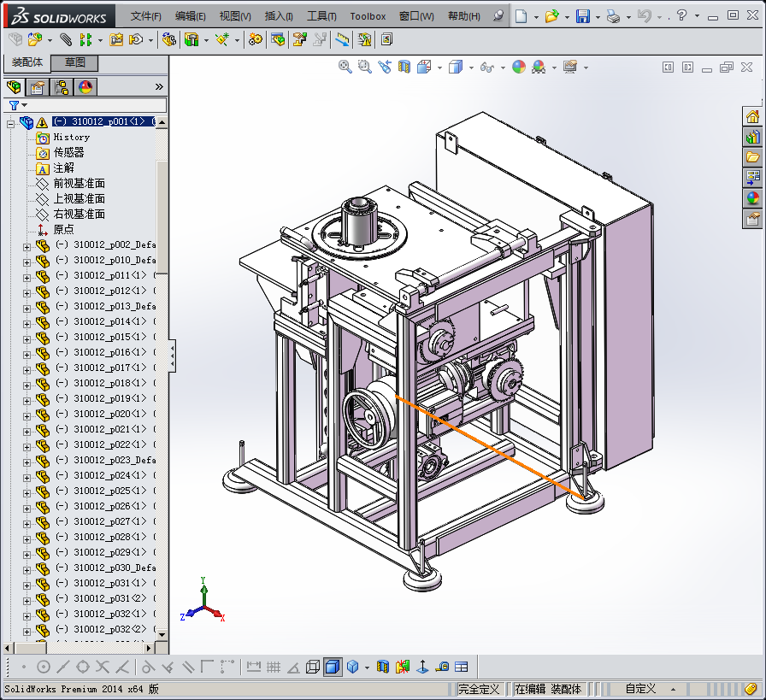Viewport: 766px width, 700px height.
Task: Switch to the ConfigurationManager tab icon
Action: [x=62, y=87]
